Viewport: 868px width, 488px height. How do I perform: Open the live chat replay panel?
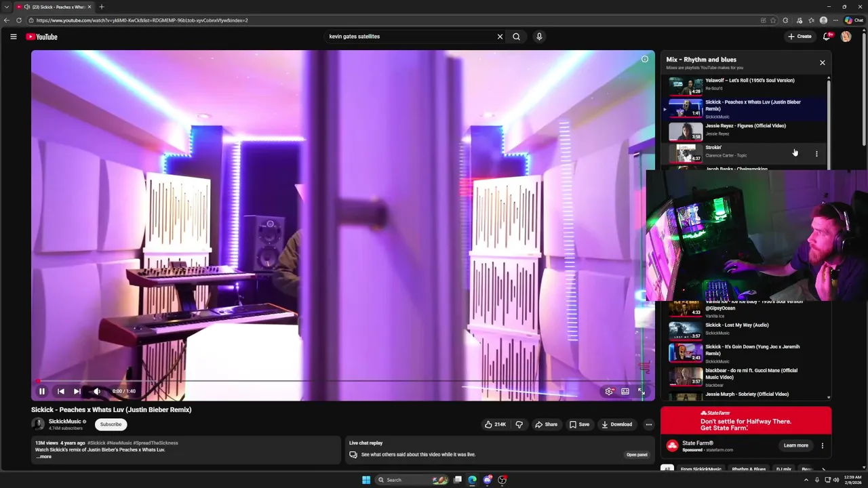click(637, 455)
